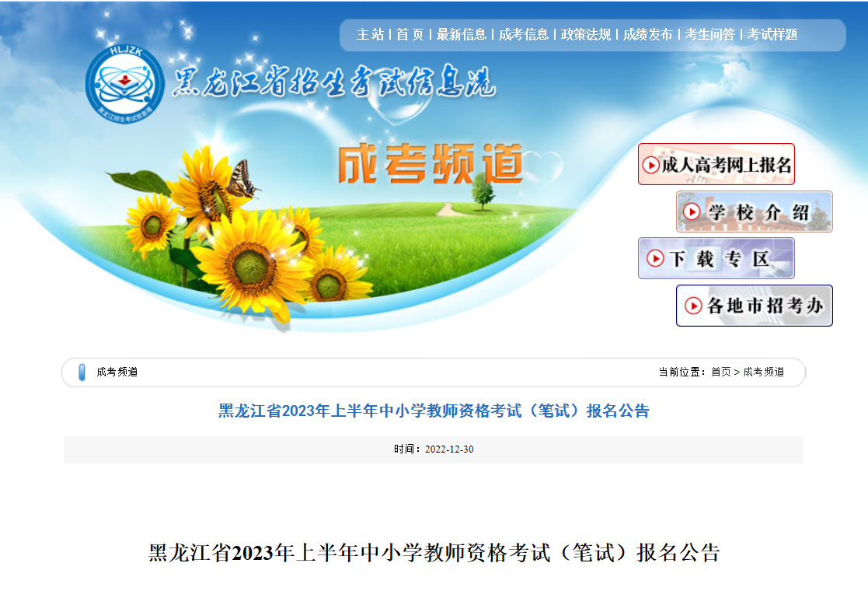Go to 首页 in top navigation
Screen dimensions: 868x605
tap(410, 34)
